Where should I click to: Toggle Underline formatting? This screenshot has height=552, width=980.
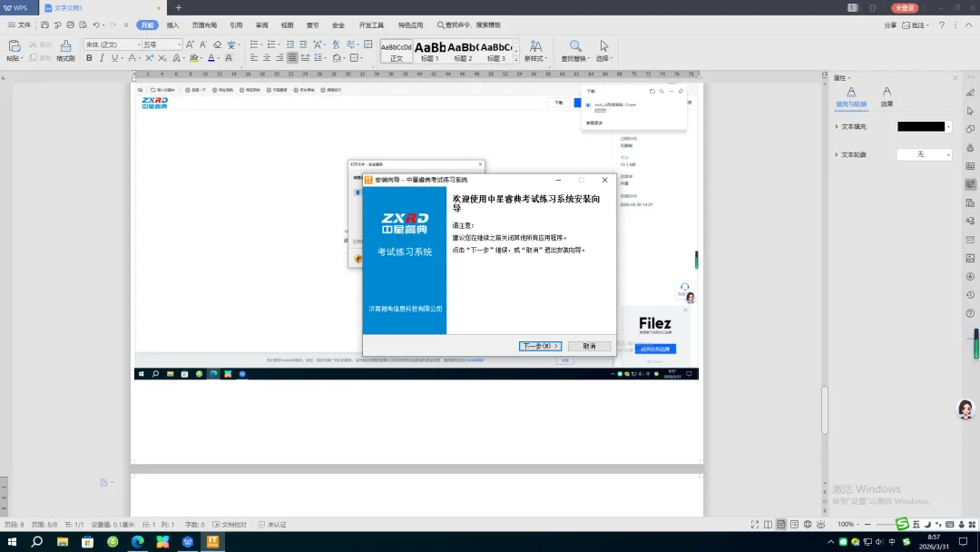point(114,58)
